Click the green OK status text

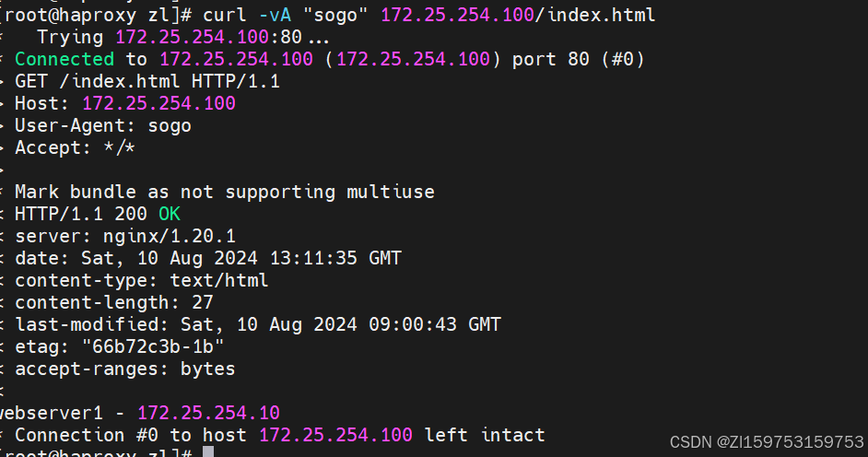(170, 214)
